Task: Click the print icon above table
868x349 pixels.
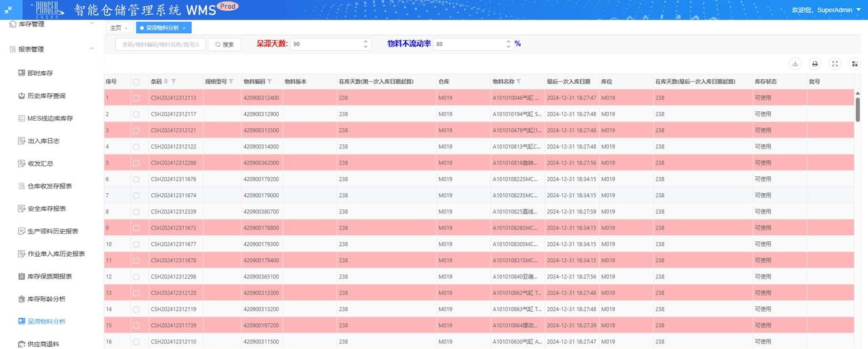Action: (x=815, y=64)
